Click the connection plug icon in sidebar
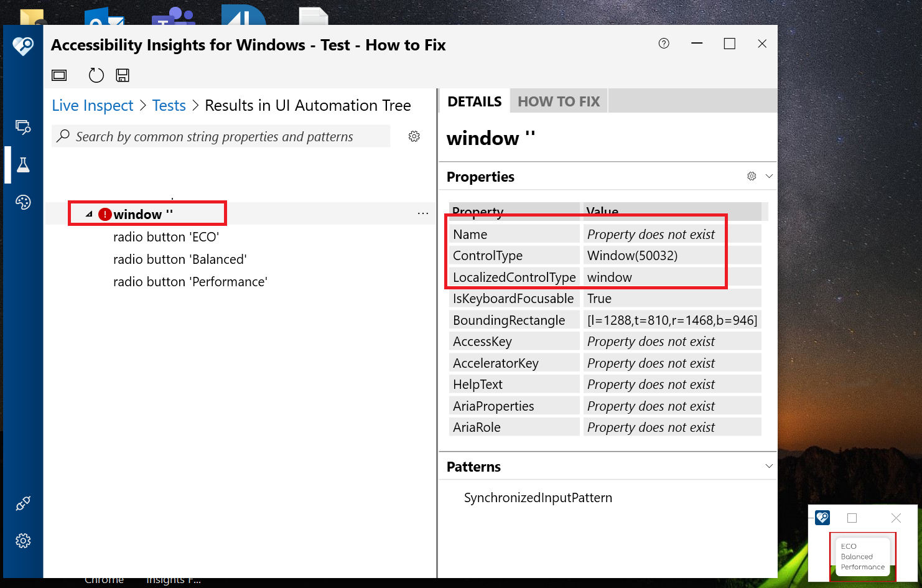 [x=23, y=502]
